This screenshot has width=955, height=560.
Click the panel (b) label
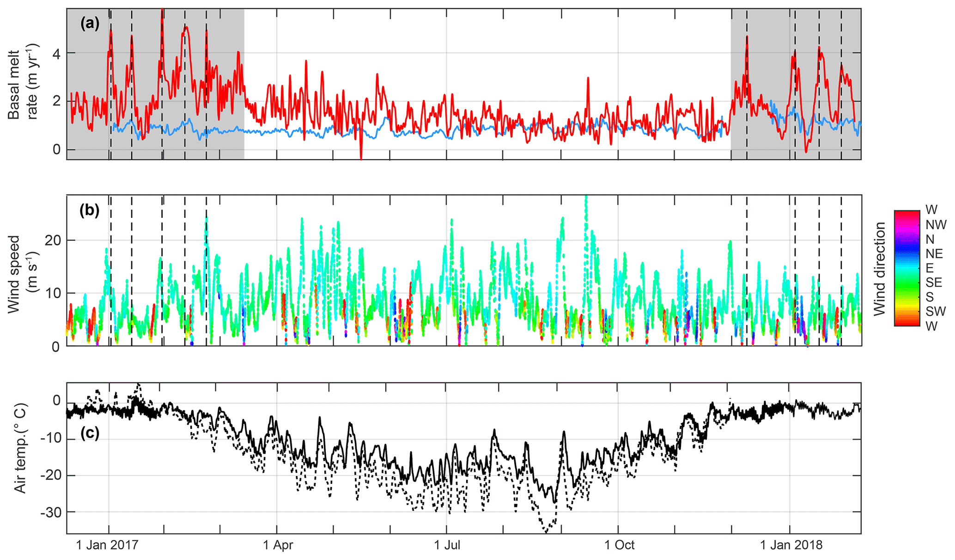pos(90,210)
